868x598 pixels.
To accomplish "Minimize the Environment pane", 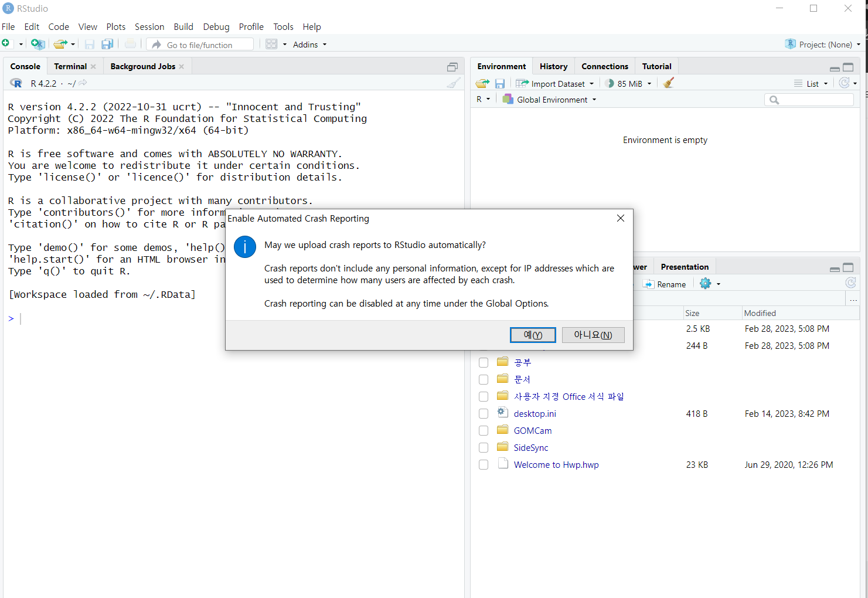I will click(835, 68).
